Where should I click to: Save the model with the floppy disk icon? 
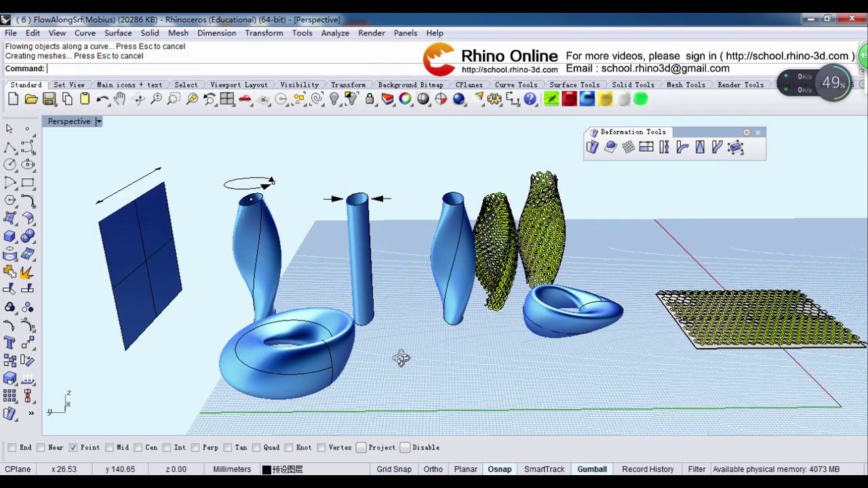[x=49, y=100]
